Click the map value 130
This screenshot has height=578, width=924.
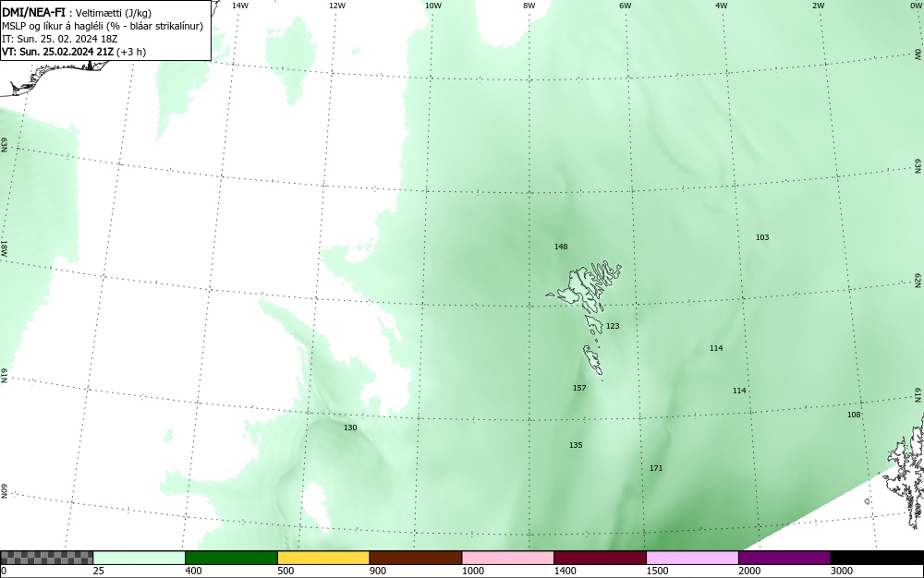[x=350, y=427]
